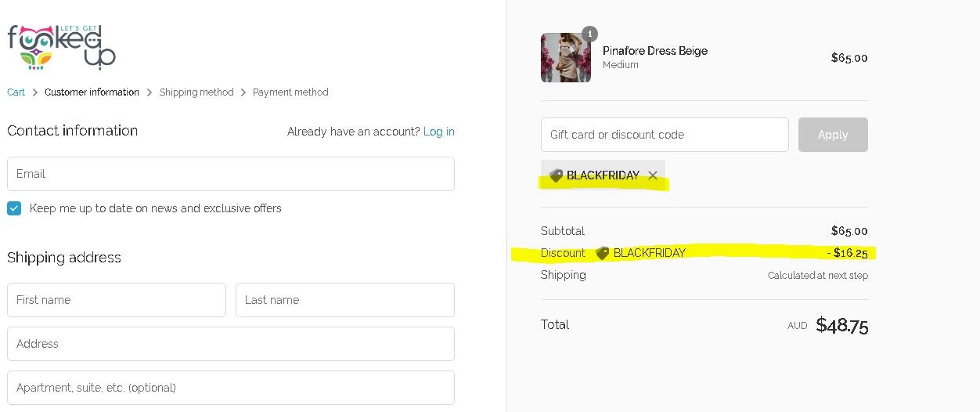
Task: Select the Customer information breadcrumb step
Action: coord(92,92)
